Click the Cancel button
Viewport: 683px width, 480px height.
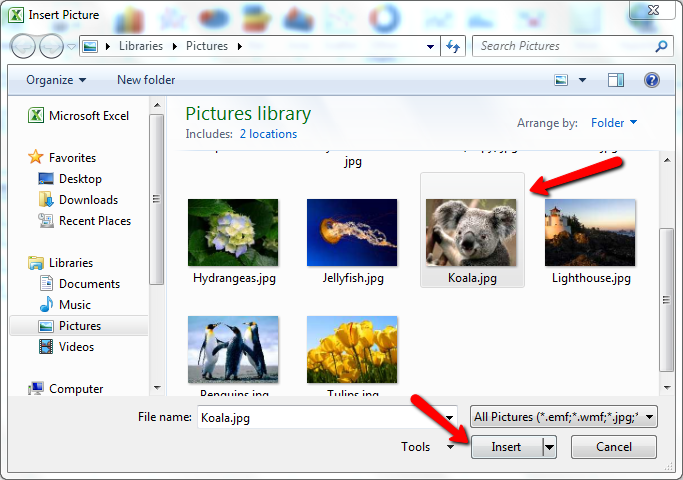(613, 447)
